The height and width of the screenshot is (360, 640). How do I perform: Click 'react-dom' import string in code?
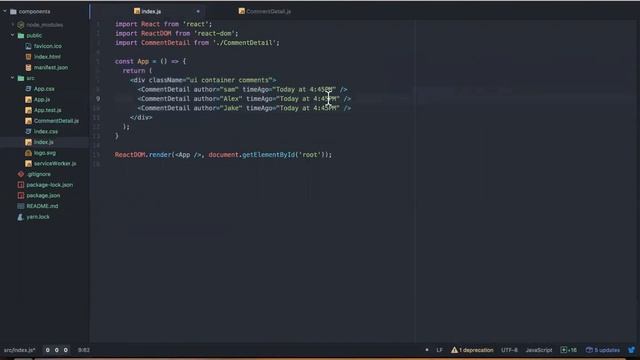(x=214, y=33)
